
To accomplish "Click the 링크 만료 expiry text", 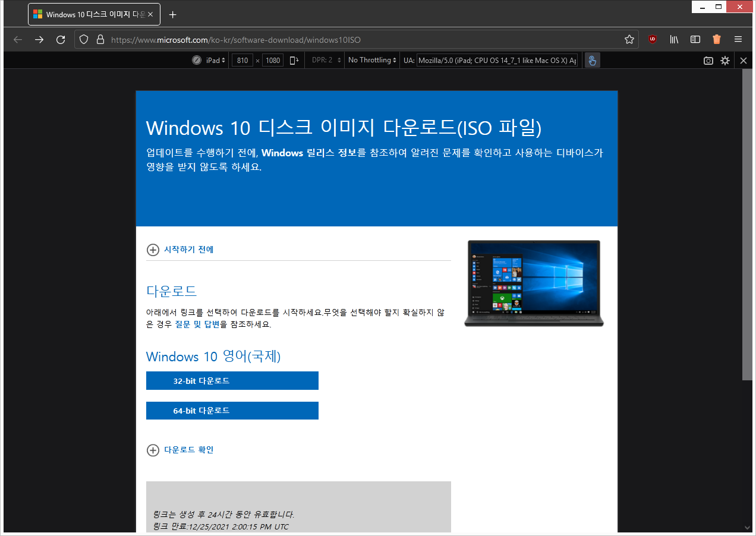I will point(221,526).
